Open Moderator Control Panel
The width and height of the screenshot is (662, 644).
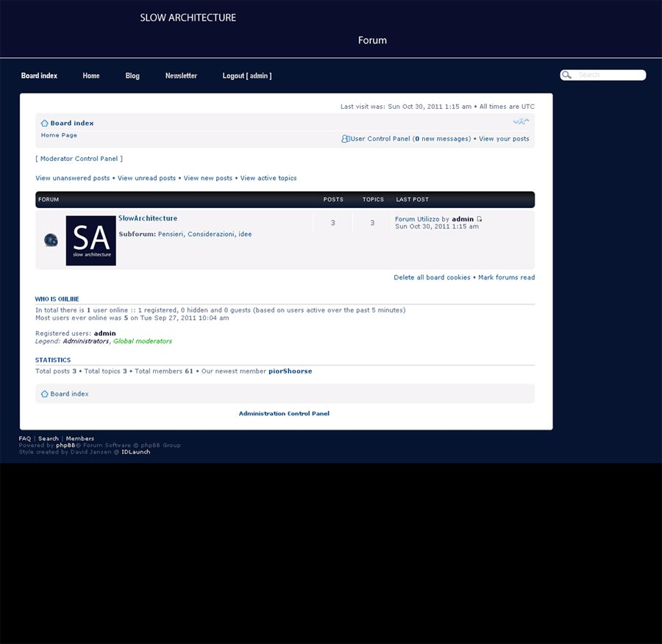[x=79, y=159]
